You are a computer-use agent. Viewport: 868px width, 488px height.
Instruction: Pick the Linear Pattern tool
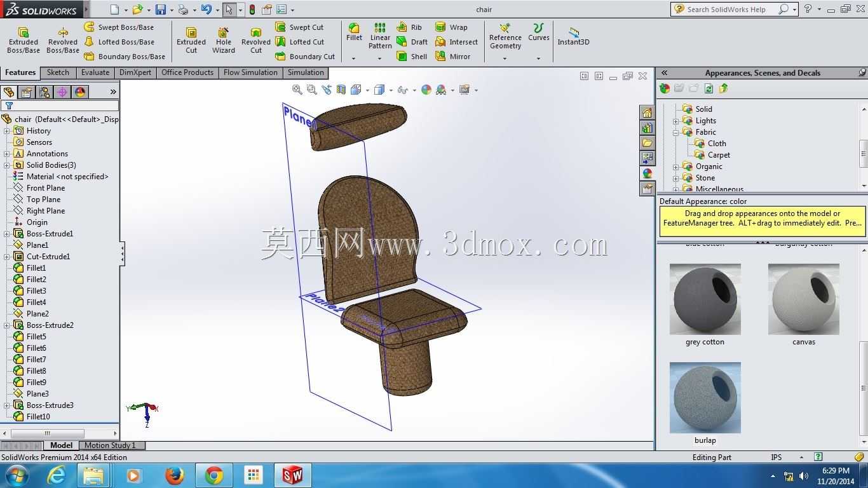[x=380, y=36]
